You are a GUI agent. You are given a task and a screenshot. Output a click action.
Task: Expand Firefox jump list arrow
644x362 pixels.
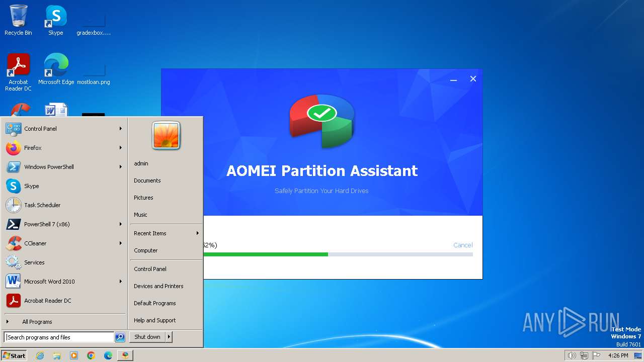[x=121, y=148]
